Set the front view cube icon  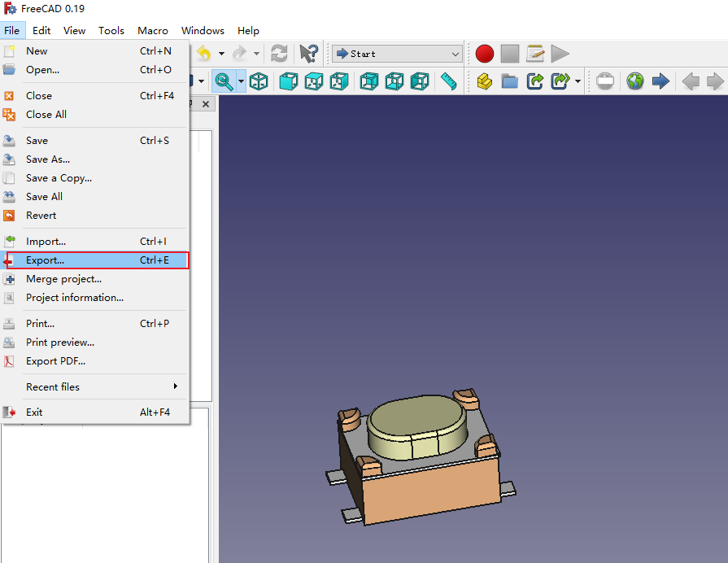(288, 81)
